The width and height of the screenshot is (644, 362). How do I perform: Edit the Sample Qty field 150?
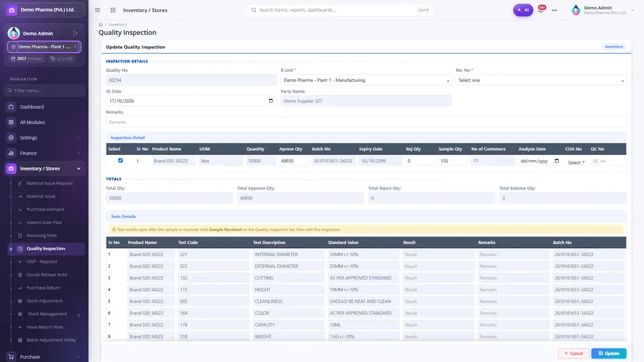tap(452, 161)
